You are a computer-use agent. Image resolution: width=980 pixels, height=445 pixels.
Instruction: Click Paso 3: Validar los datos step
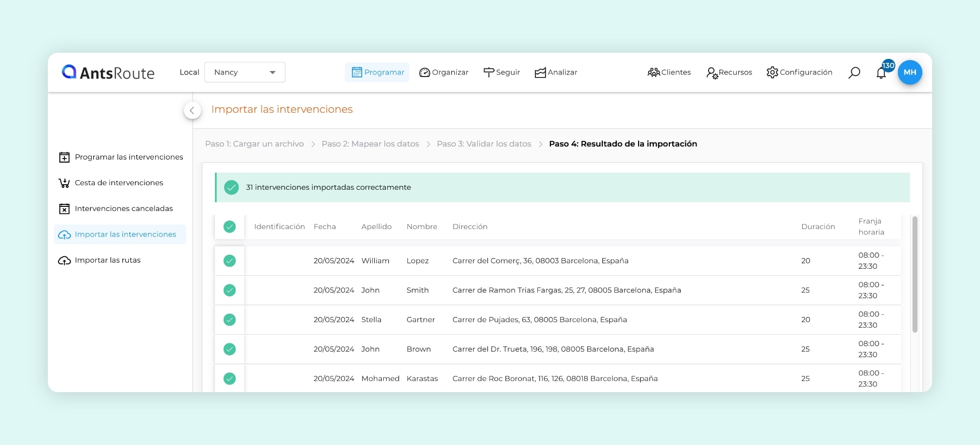483,144
